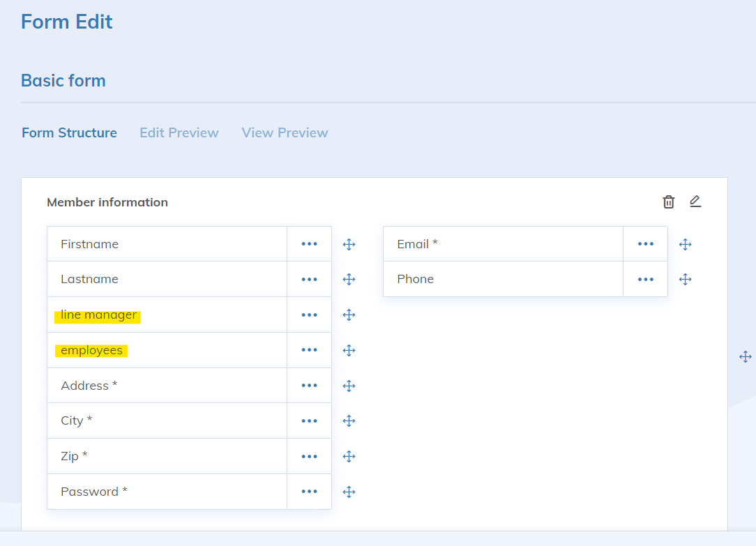756x546 pixels.
Task: Switch to the Edit Preview tab
Action: pyautogui.click(x=179, y=132)
